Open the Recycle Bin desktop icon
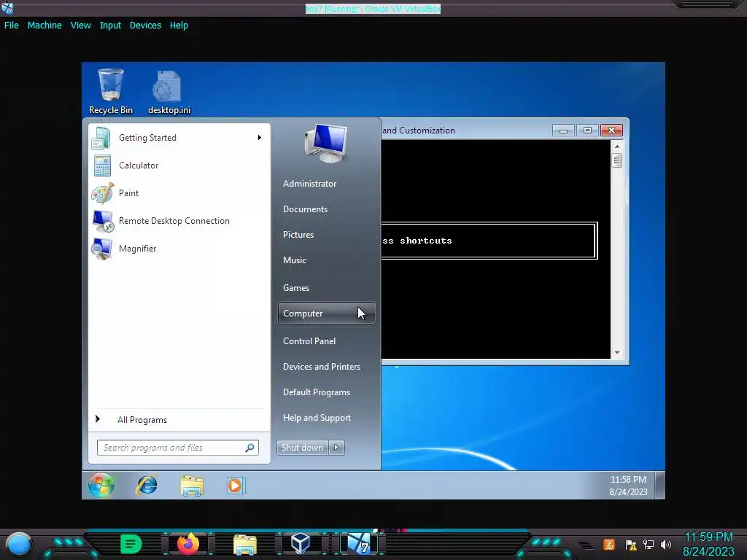Viewport: 747px width, 560px height. point(111,91)
